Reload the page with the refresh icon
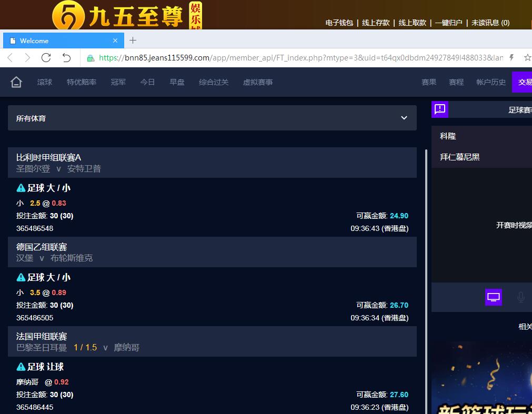 (46, 58)
